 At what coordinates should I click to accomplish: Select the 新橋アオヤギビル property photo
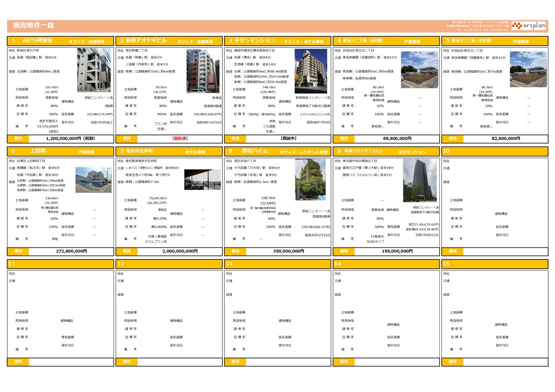(203, 71)
